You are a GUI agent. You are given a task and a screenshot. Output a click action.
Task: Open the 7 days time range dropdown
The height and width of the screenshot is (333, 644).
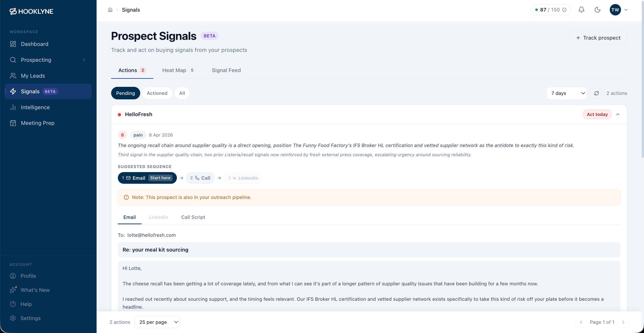pyautogui.click(x=566, y=93)
